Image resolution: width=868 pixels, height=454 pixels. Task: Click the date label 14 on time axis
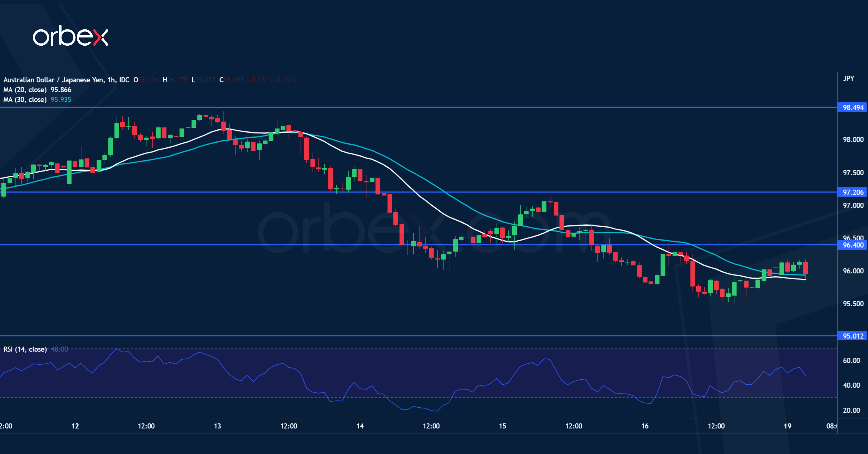[360, 425]
